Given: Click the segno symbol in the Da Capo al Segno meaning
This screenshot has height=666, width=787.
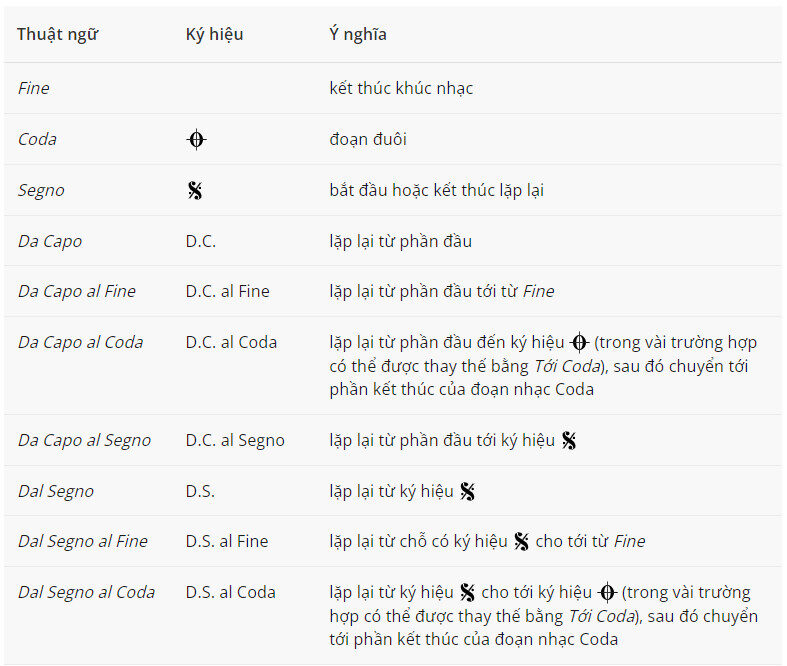Looking at the screenshot, I should coord(569,440).
